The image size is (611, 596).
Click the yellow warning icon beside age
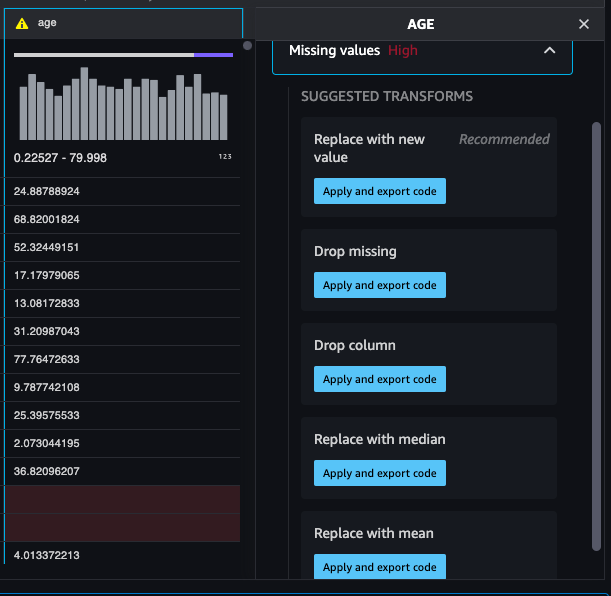pos(22,24)
